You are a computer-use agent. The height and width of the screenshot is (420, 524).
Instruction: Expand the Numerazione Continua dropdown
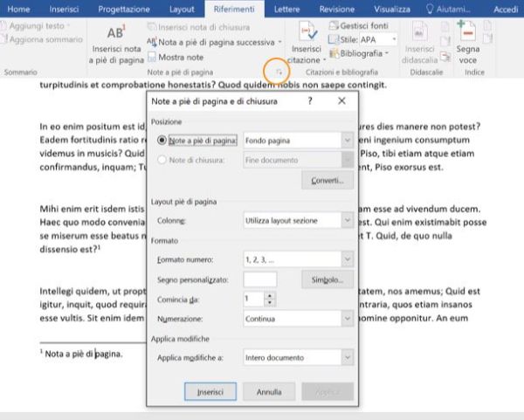[x=348, y=319]
